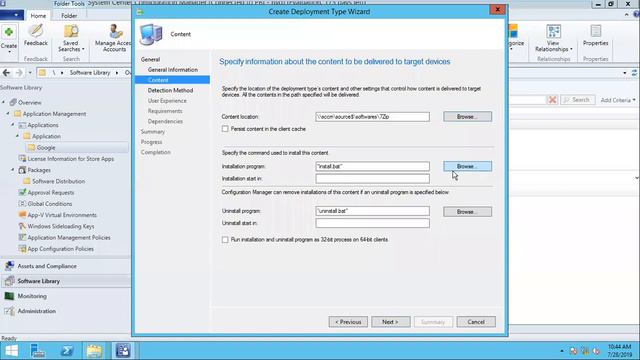Open the Monitoring workspace
Image resolution: width=640 pixels, height=360 pixels.
pyautogui.click(x=32, y=296)
